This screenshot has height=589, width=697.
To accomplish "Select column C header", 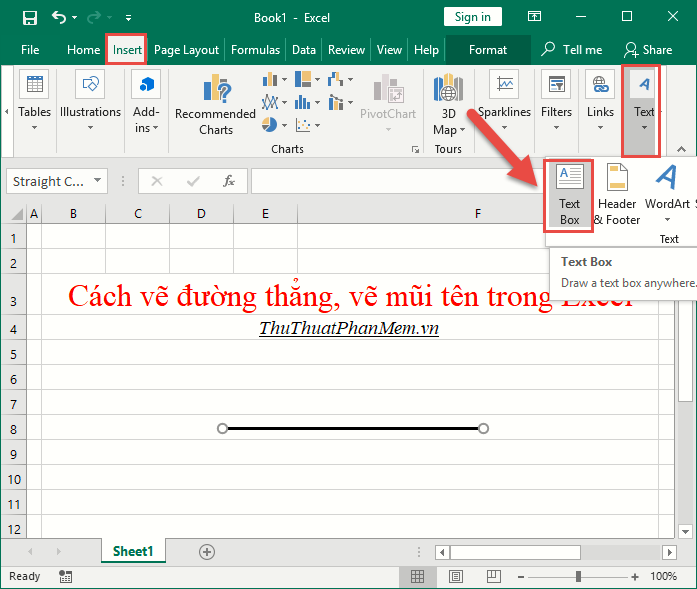I will [x=138, y=214].
